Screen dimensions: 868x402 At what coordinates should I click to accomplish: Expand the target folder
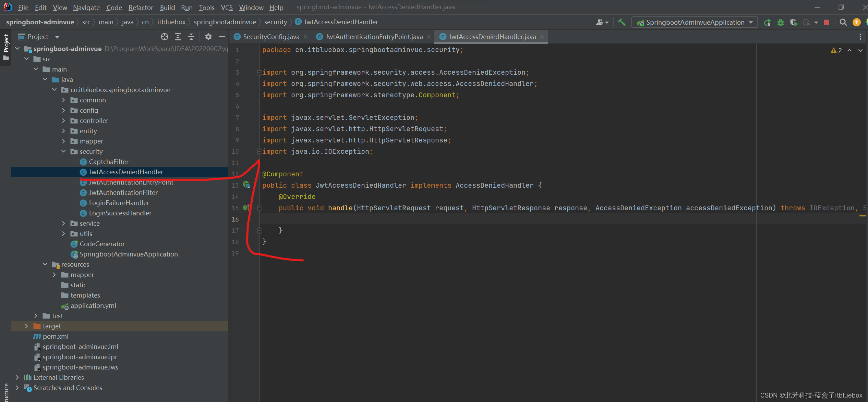point(26,326)
